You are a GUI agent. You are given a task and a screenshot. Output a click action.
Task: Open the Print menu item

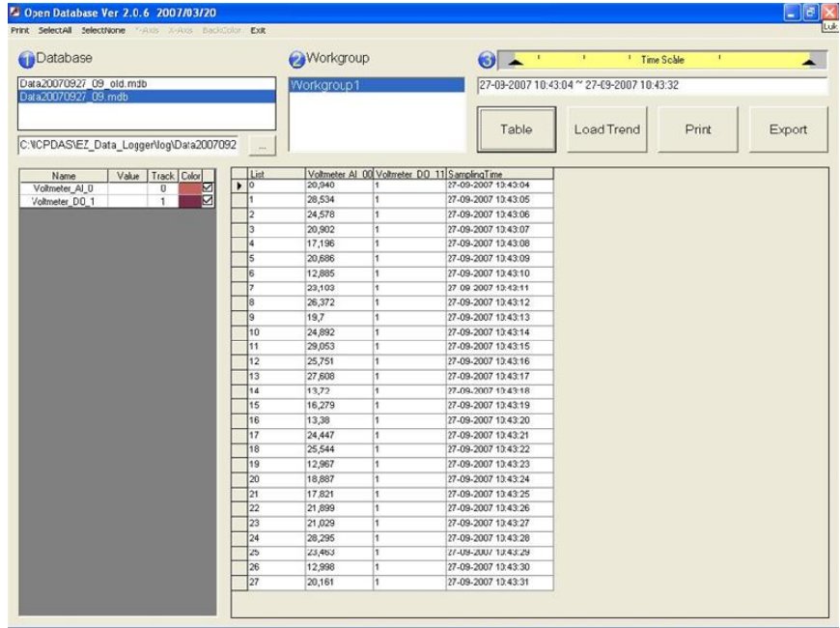[20, 30]
